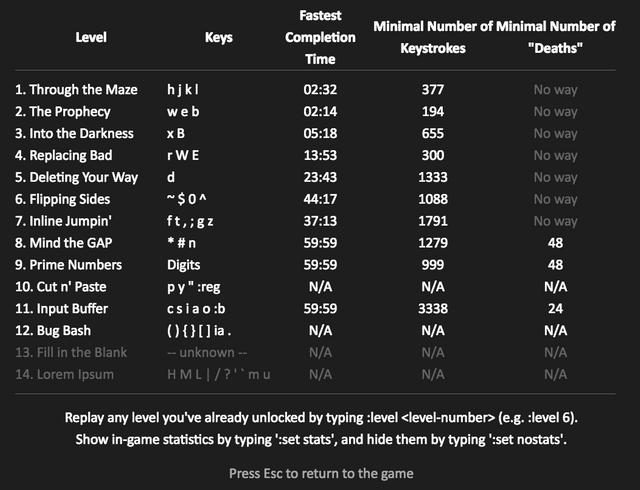
Task: Click the 'Prime Numbers' level entry
Action: click(x=68, y=265)
